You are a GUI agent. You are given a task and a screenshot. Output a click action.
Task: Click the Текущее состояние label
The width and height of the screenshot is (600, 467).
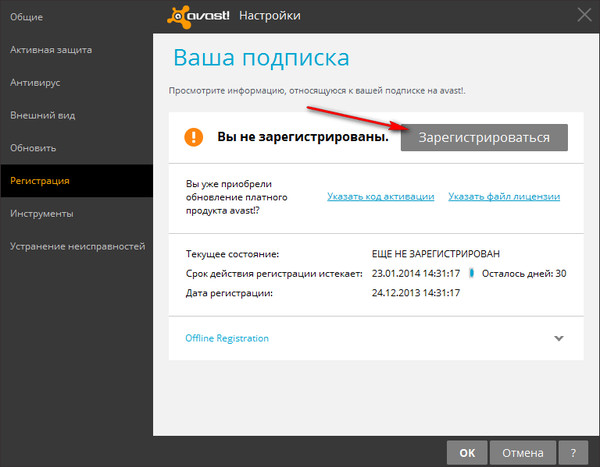232,254
